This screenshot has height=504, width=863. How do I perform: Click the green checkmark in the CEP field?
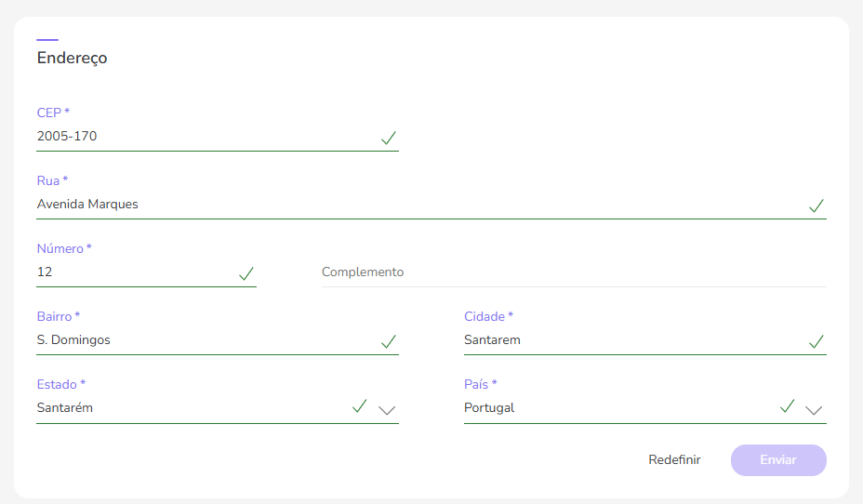tap(389, 138)
